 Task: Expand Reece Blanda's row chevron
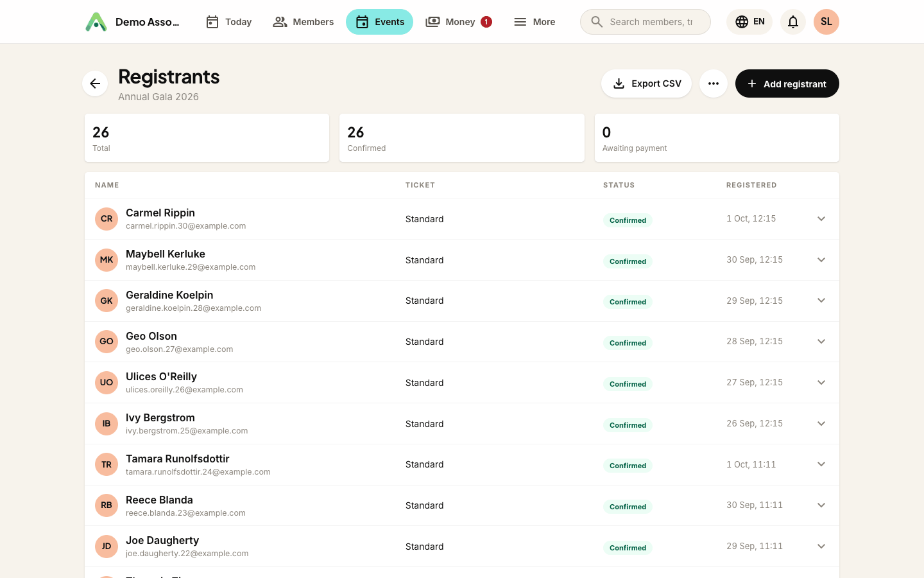pos(821,505)
